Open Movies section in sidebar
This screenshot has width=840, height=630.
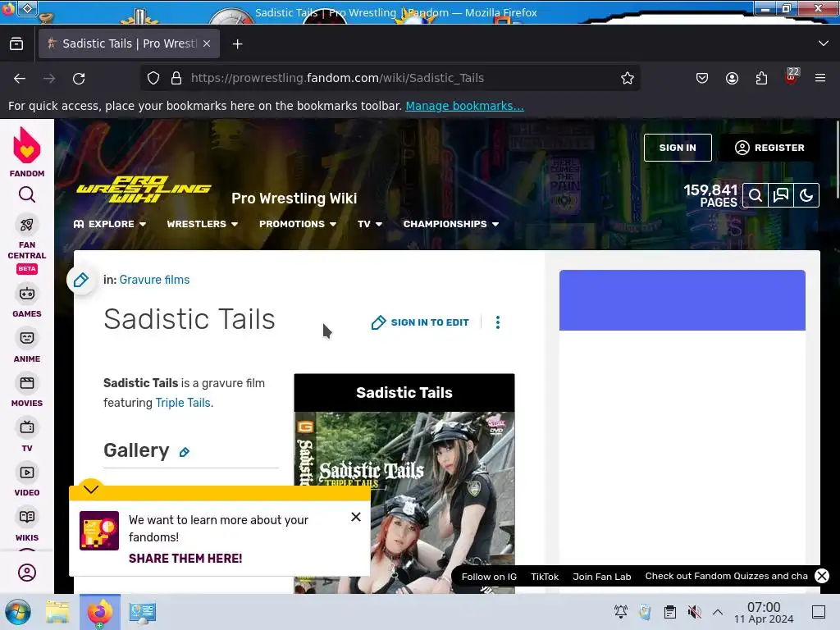click(x=27, y=391)
